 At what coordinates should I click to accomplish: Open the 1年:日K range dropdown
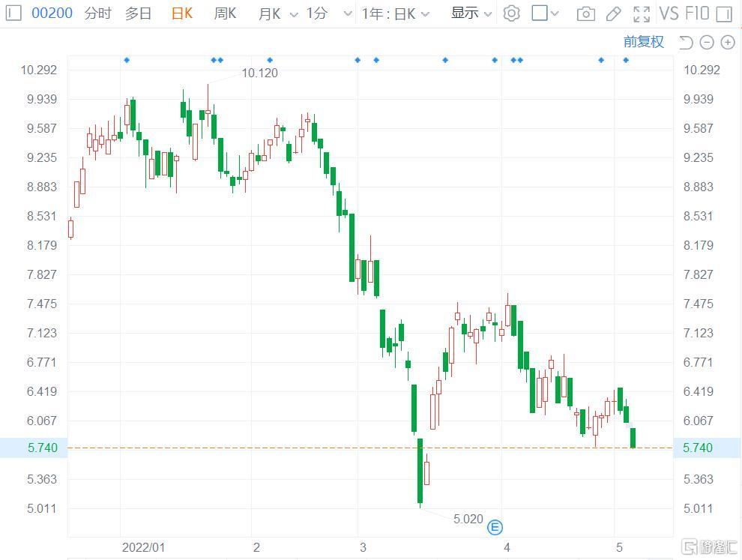click(x=396, y=13)
